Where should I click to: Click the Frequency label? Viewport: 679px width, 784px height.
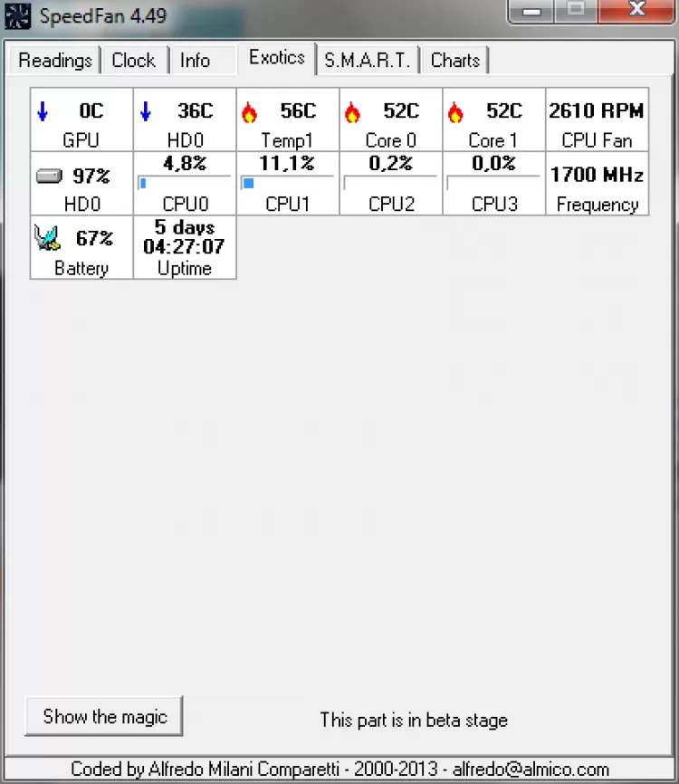point(598,205)
